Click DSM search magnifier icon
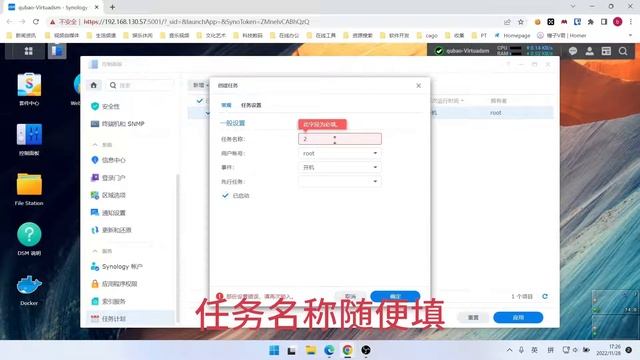The width and height of the screenshot is (640, 360). tap(623, 51)
